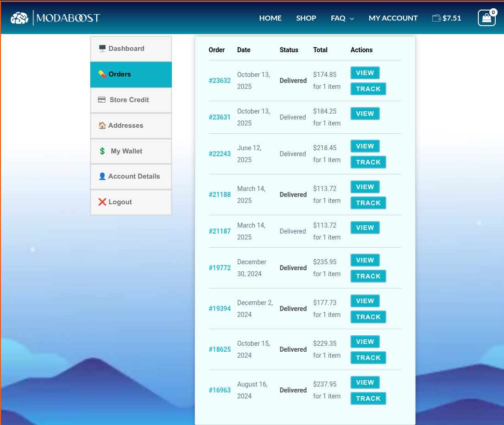
Task: Open Dashboard via the monitor icon
Action: pos(102,48)
